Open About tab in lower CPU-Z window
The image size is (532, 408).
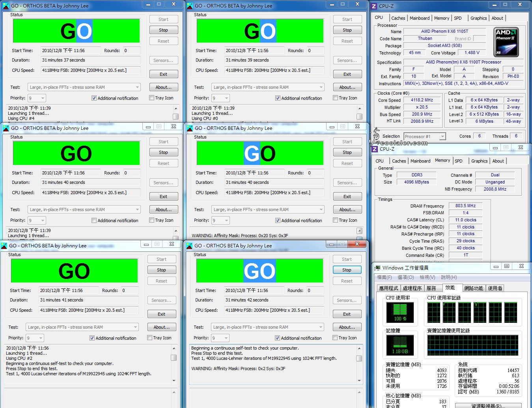[498, 161]
